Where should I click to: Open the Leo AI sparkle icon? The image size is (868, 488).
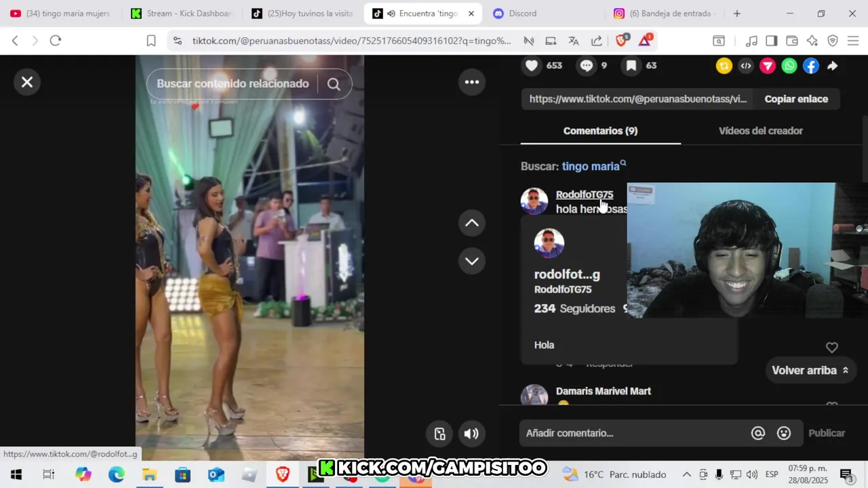(x=812, y=41)
